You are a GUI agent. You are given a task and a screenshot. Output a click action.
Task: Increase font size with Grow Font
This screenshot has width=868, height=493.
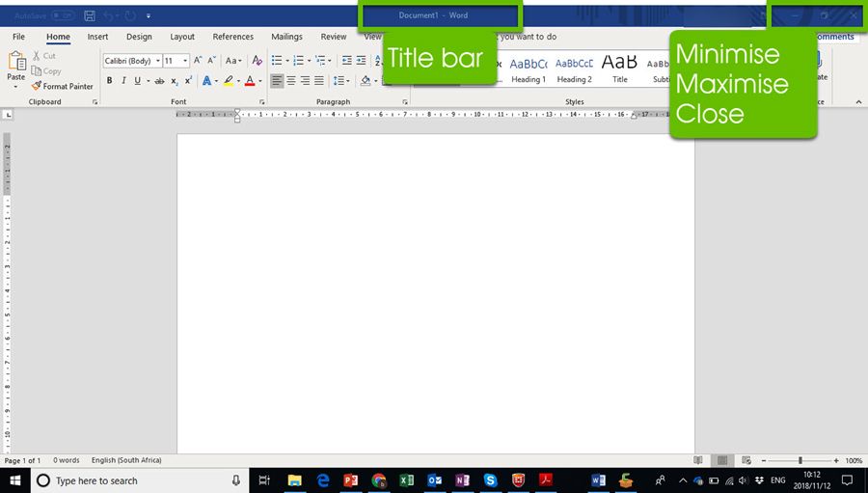(198, 61)
